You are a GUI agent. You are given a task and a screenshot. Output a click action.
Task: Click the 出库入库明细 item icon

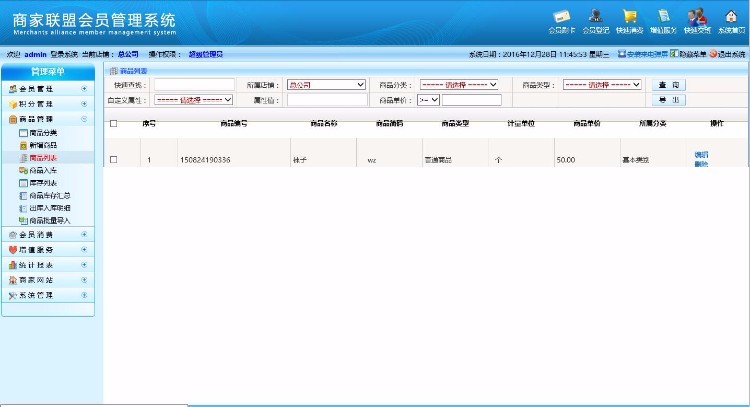click(23, 208)
